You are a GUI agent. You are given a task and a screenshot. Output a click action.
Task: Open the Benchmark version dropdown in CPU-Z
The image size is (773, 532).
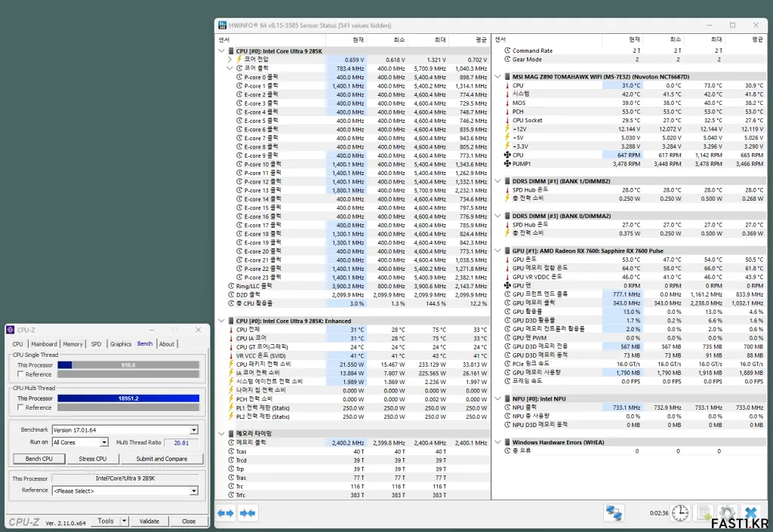pos(194,430)
